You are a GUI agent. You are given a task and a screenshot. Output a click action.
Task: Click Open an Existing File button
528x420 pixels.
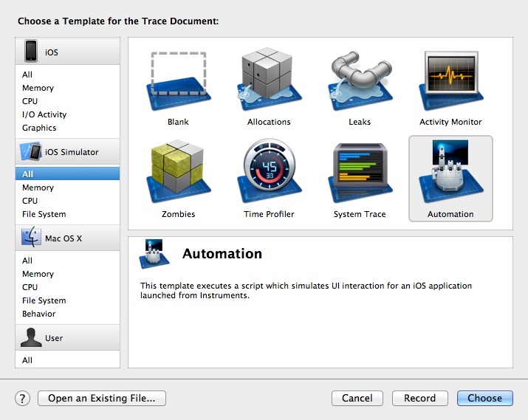point(102,398)
